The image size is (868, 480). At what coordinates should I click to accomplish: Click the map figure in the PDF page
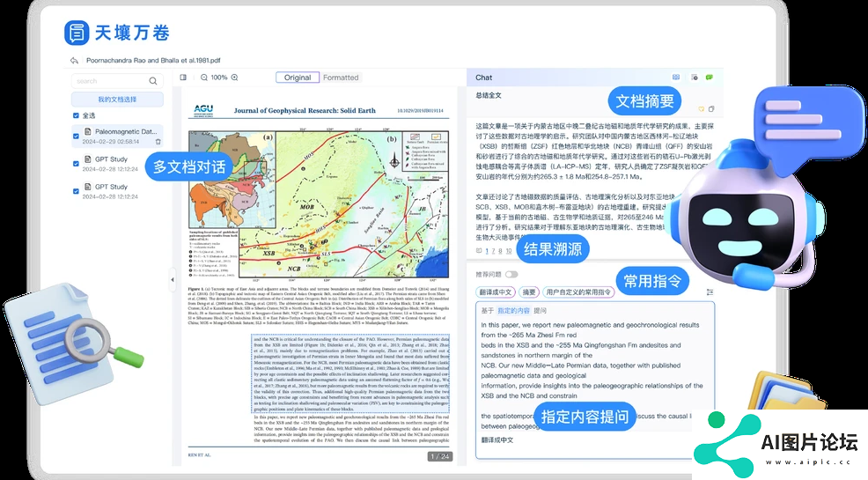[319, 203]
